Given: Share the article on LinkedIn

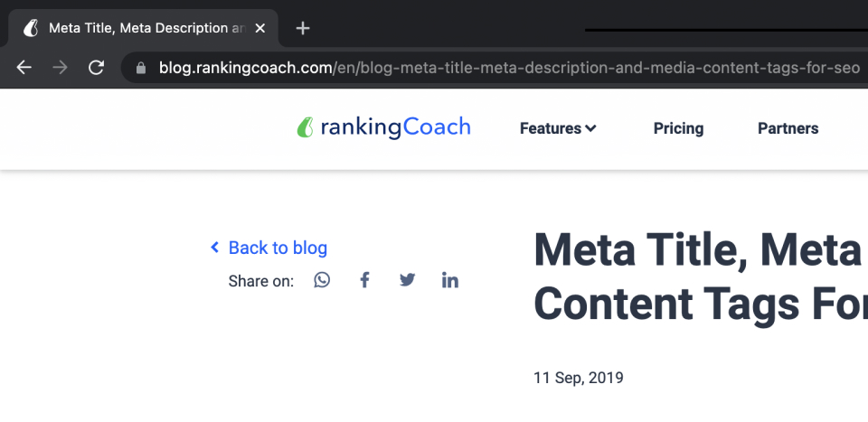Looking at the screenshot, I should click(450, 280).
